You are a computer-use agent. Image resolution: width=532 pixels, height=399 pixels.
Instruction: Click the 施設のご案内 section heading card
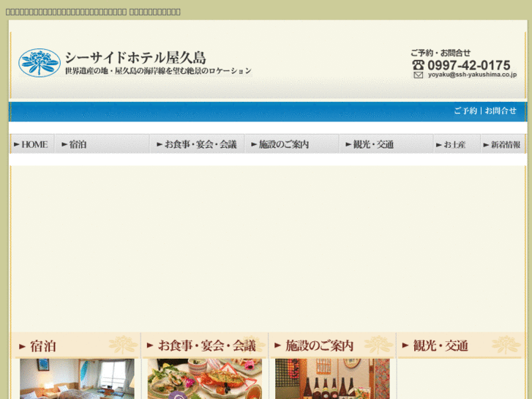(332, 346)
